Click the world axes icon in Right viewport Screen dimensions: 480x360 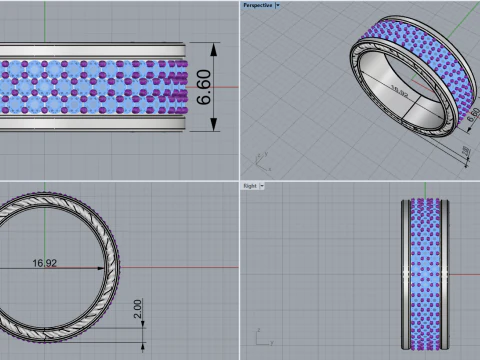(x=265, y=337)
